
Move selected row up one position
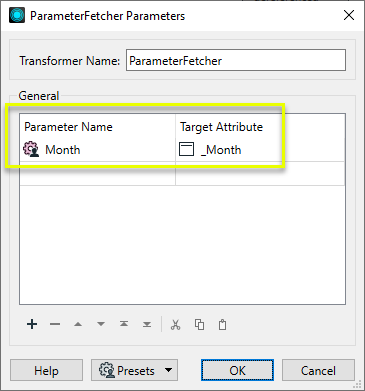pos(78,324)
